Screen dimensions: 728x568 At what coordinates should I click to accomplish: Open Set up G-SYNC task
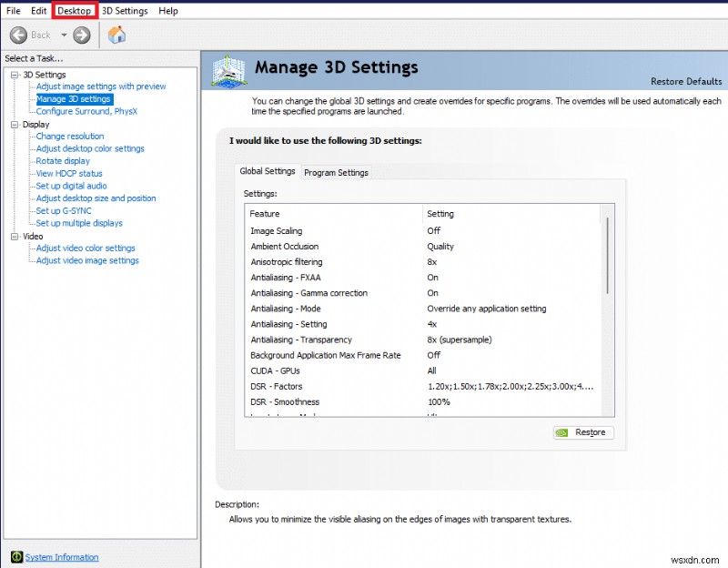coord(64,210)
